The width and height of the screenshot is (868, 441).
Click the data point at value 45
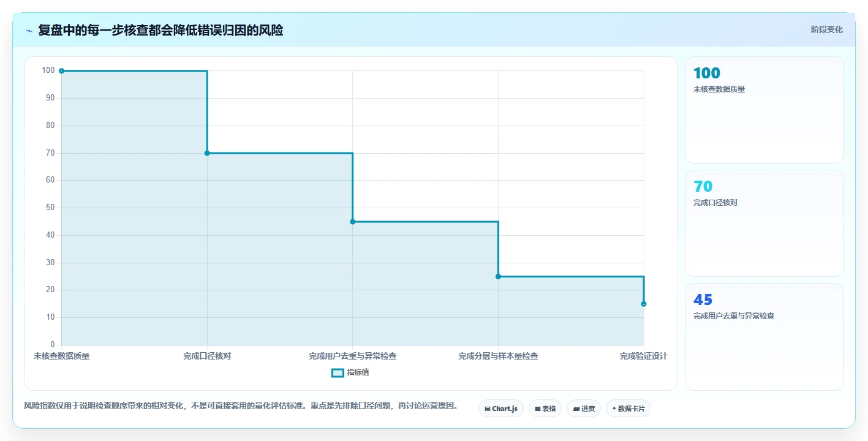coord(352,222)
